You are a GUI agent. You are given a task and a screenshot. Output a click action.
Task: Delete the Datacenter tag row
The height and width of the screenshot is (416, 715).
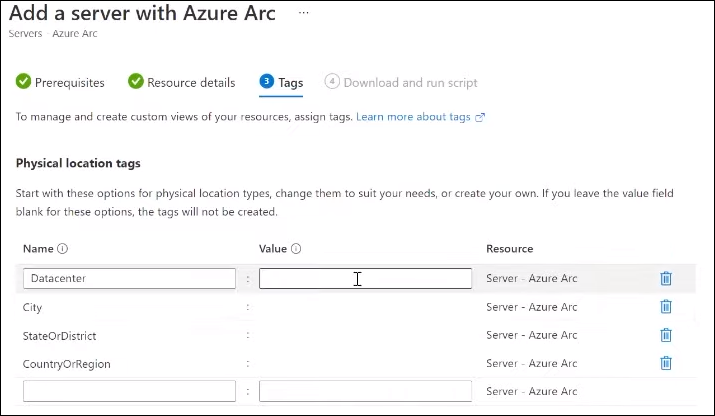pos(666,279)
